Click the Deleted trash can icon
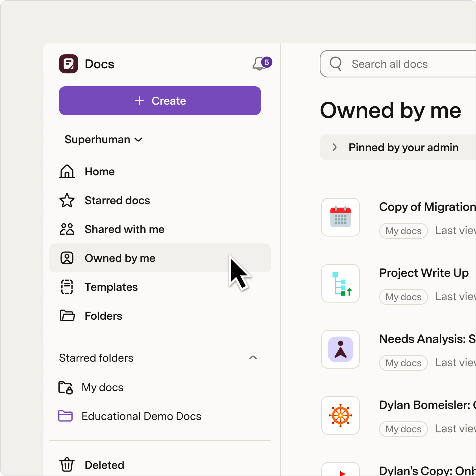476x476 pixels. 67,465
